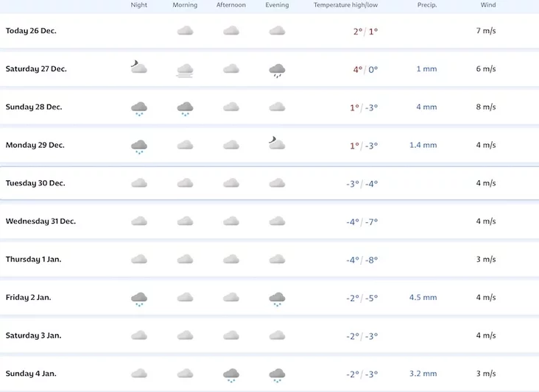Viewport: 539px width, 392px height.
Task: Click Sunday 4 Jan. afternoon snow icon
Action: pyautogui.click(x=231, y=375)
